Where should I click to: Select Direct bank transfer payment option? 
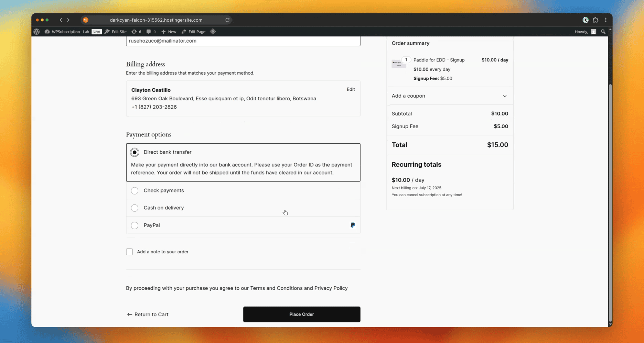coord(135,152)
